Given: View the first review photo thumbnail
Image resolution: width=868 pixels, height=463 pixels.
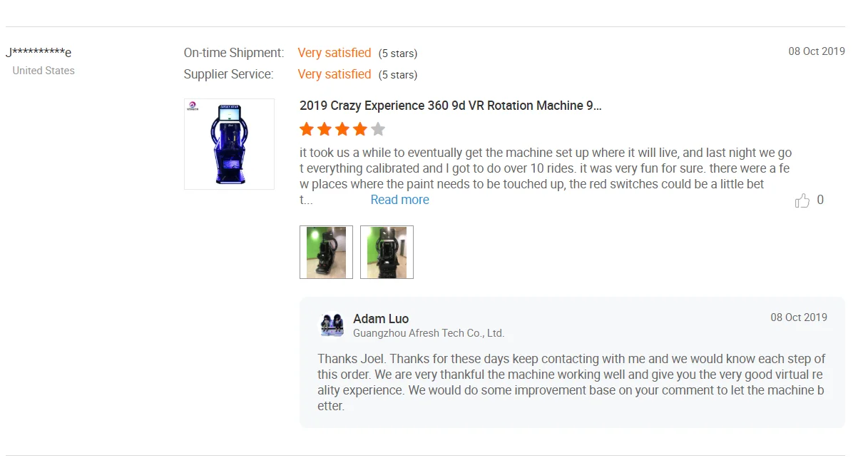Looking at the screenshot, I should click(326, 252).
